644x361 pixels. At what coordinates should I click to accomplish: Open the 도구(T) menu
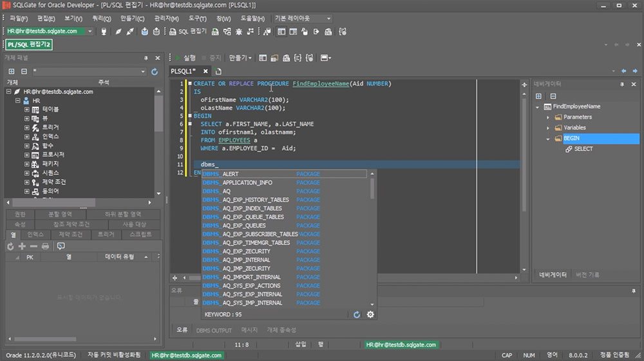(x=197, y=19)
